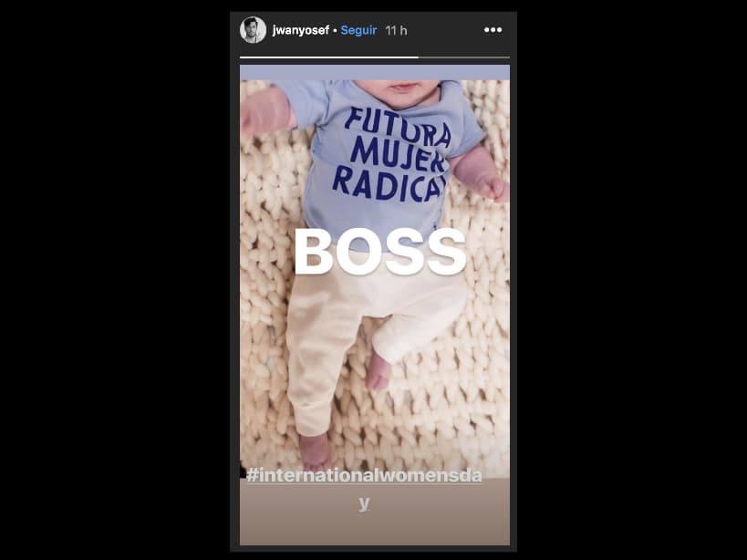Follow the account with Seguir

(359, 30)
